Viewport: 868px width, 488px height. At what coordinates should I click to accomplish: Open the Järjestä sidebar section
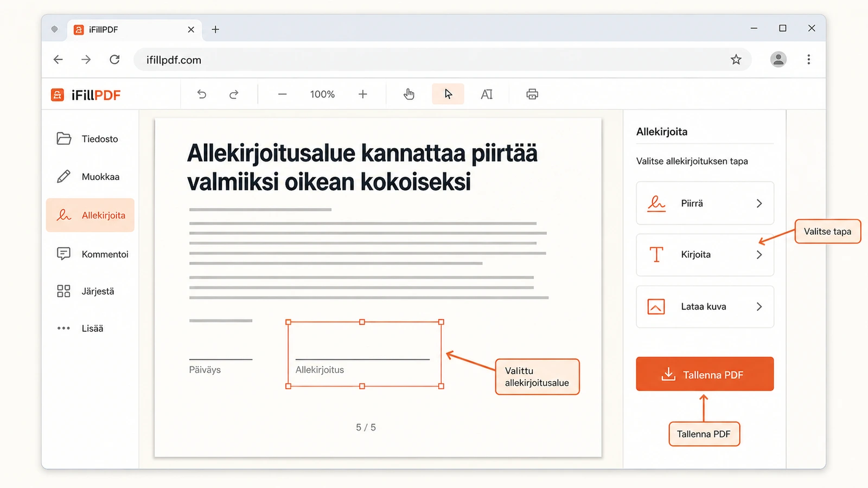90,291
